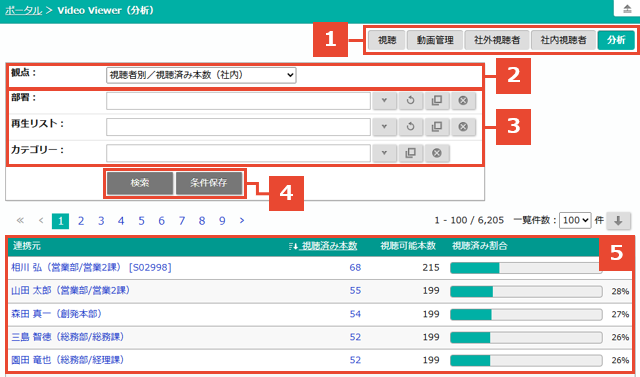Open the selection window icon for カテゴリー
Image resolution: width=640 pixels, height=377 pixels.
coord(410,153)
